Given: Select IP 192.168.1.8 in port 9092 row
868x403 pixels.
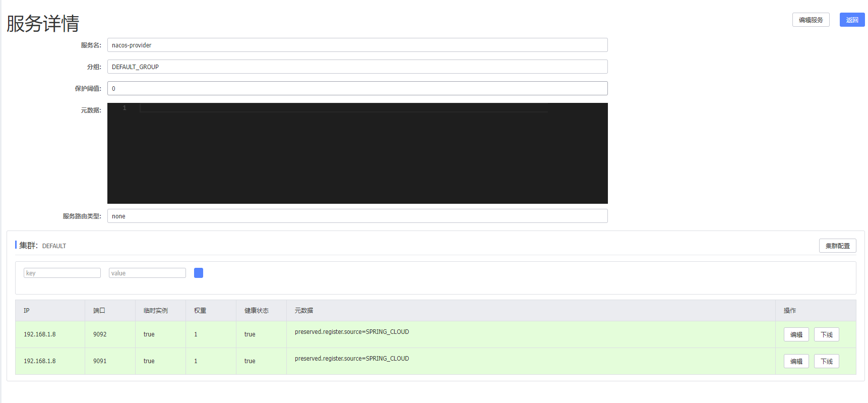Looking at the screenshot, I should click(x=40, y=334).
